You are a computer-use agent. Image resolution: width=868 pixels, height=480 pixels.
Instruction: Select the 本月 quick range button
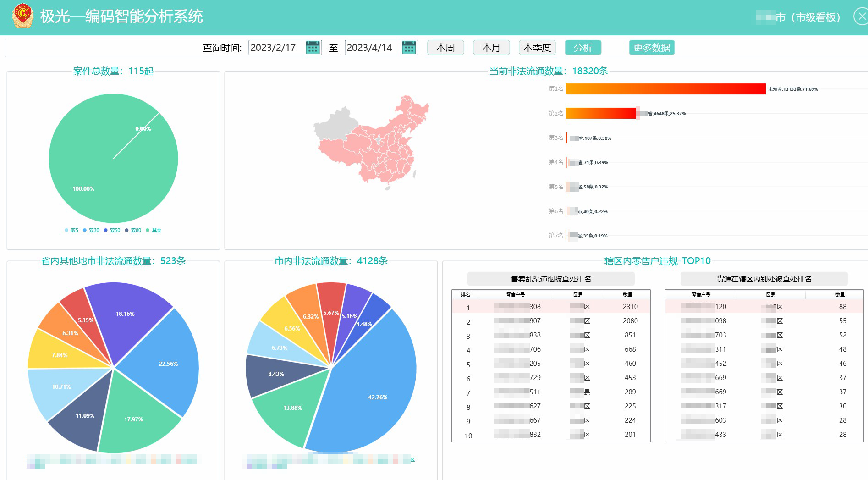(x=491, y=48)
